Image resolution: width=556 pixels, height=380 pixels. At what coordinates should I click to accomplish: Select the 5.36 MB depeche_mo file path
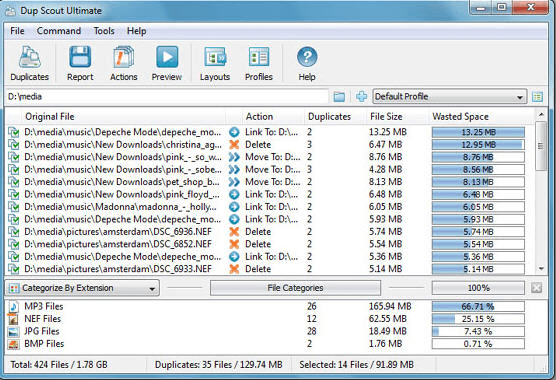point(123,257)
